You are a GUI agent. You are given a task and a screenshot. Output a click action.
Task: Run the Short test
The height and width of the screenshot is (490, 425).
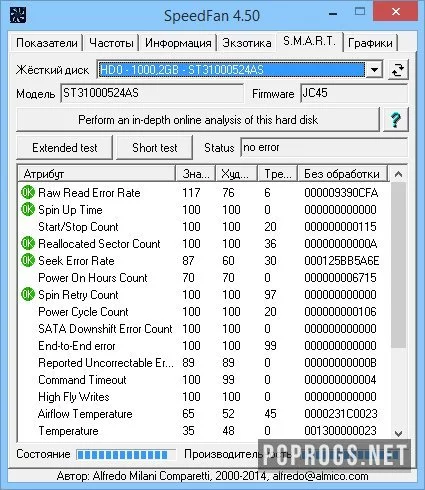coord(155,148)
